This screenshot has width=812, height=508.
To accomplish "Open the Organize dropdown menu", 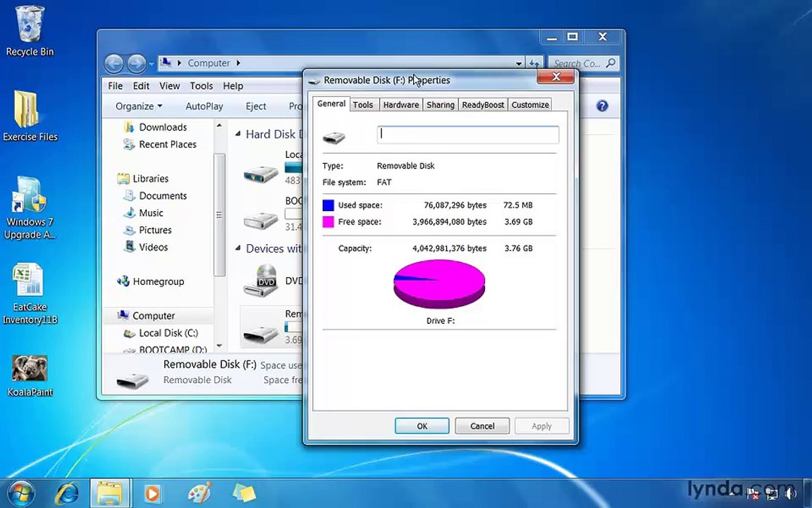I will pyautogui.click(x=139, y=107).
